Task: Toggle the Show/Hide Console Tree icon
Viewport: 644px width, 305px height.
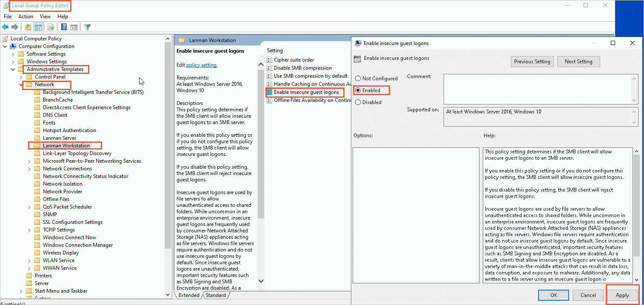Action: [38, 27]
